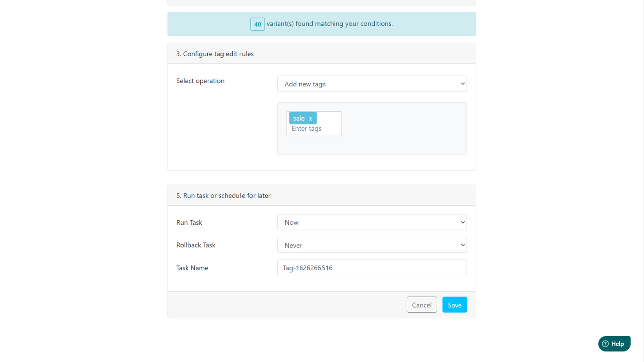Click the question mark icon on Help button
644x362 pixels.
click(605, 344)
